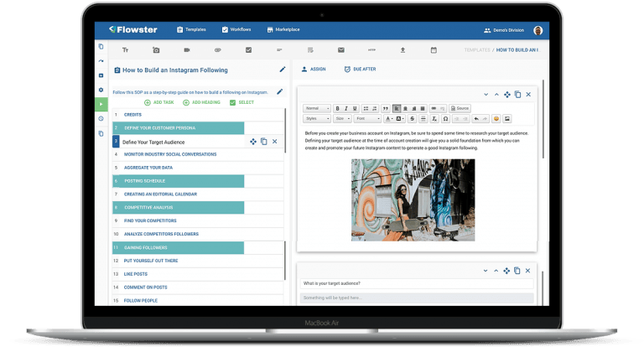Image resolution: width=644 pixels, height=347 pixels.
Task: Open the background color dropdown
Action: pos(400,119)
